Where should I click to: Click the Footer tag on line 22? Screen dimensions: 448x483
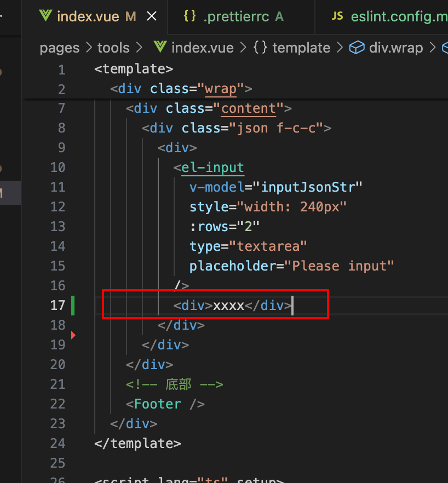(165, 404)
